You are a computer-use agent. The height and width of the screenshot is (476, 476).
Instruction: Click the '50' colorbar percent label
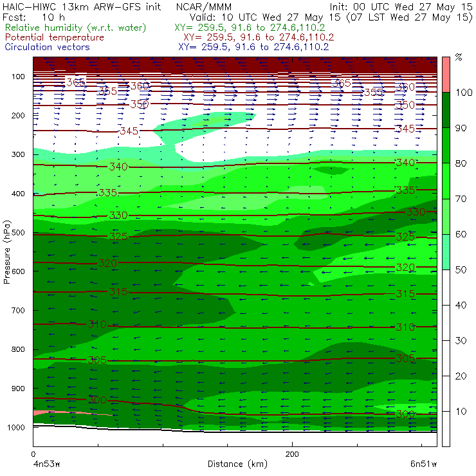(x=461, y=270)
